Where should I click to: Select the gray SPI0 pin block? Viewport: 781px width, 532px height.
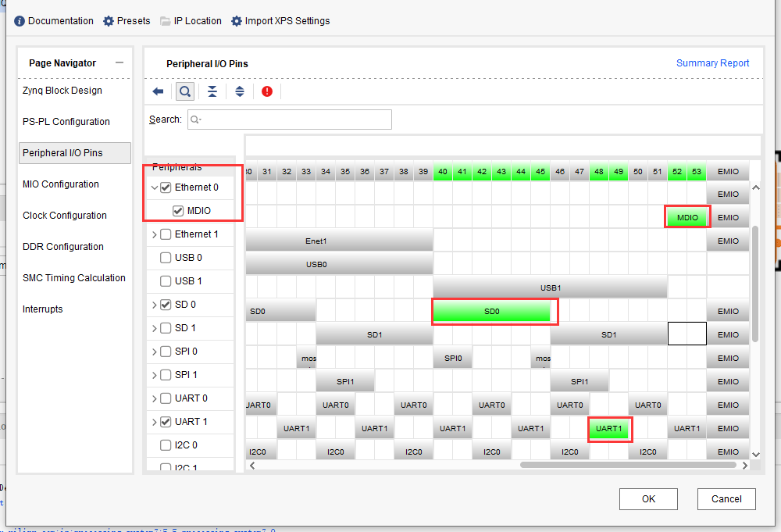coord(453,358)
